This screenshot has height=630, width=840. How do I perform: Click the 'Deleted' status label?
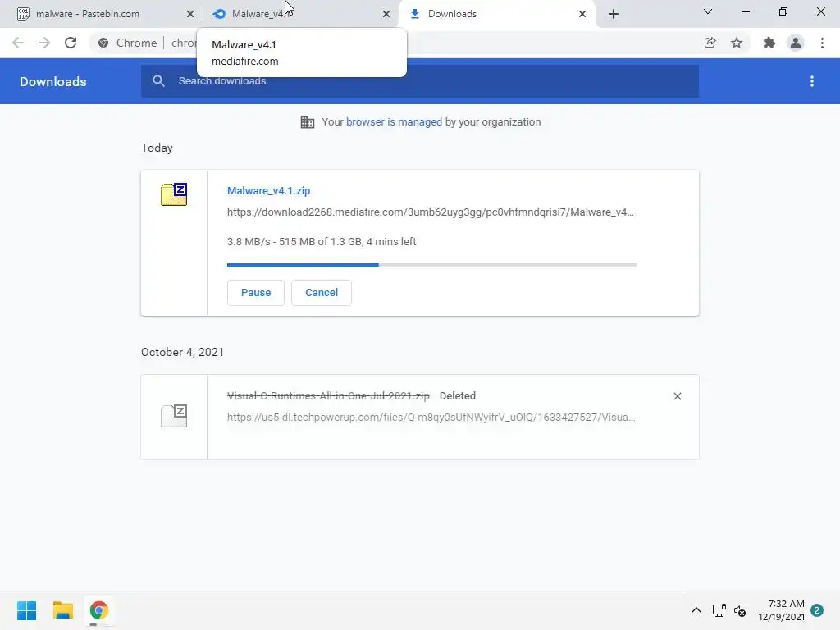[x=458, y=396]
